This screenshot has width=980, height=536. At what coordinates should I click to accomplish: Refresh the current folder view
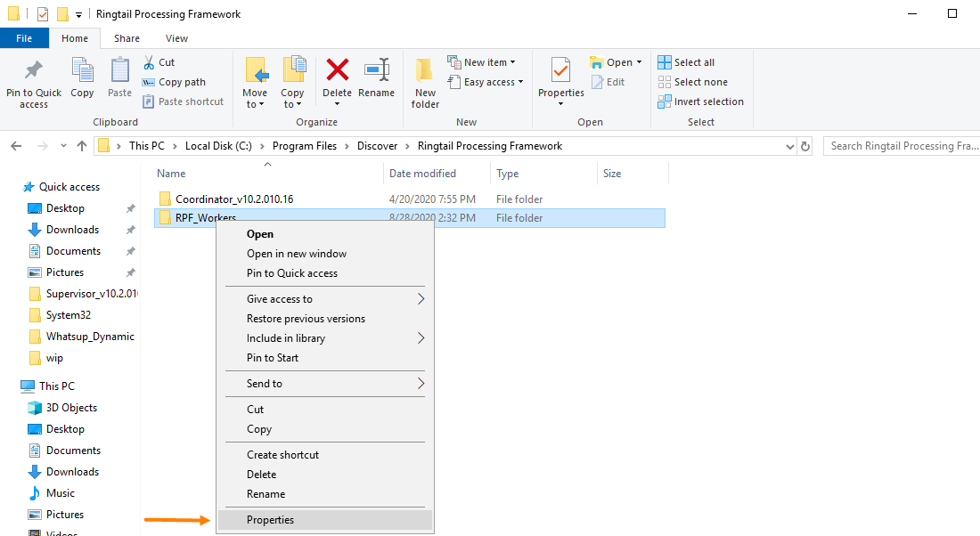[x=805, y=146]
